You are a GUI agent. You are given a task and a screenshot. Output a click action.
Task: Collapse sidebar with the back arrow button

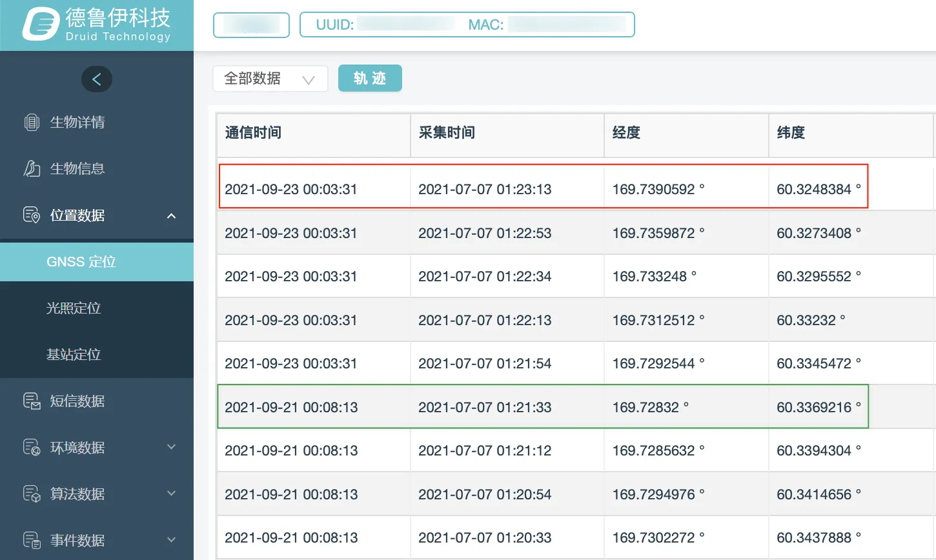point(97,79)
